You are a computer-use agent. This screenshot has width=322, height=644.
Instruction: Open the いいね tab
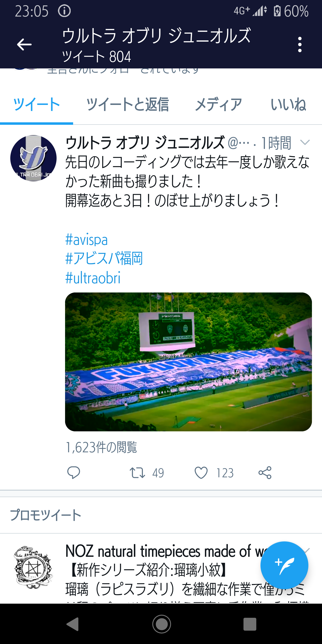point(288,104)
